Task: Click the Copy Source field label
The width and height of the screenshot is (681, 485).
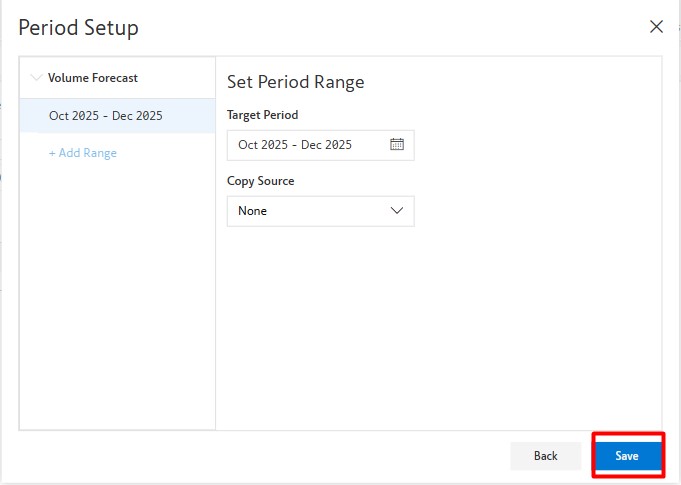Action: [x=261, y=181]
